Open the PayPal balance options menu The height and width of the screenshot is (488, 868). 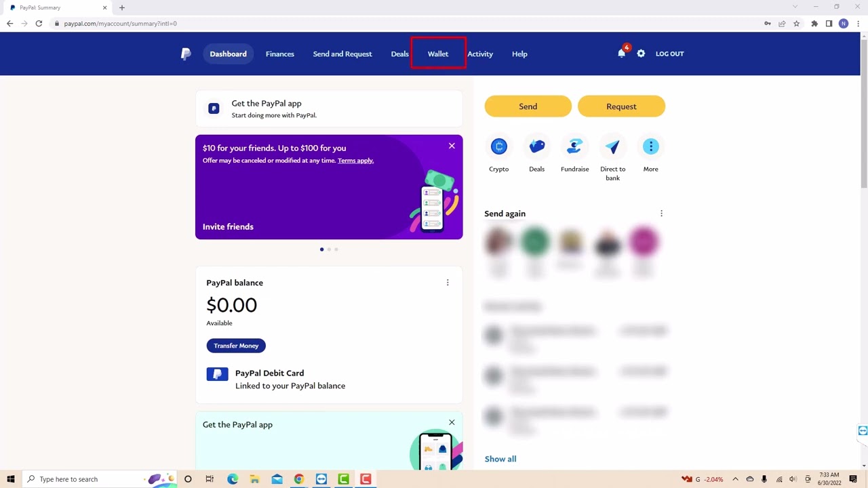[448, 283]
